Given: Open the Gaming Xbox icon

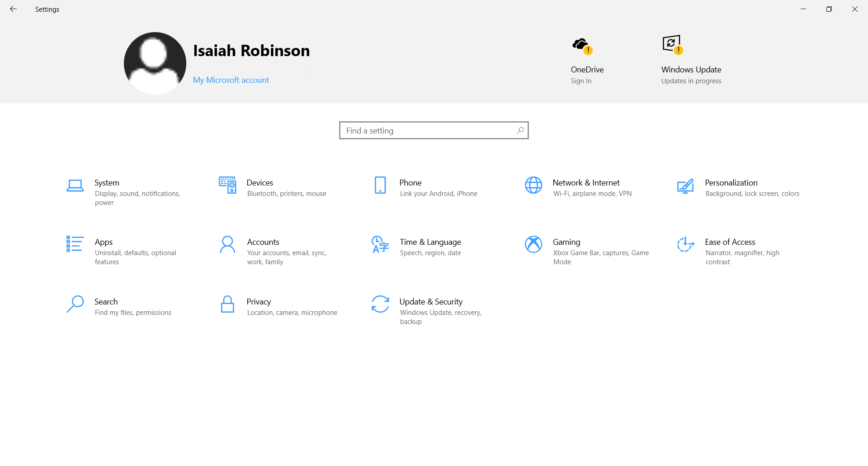Looking at the screenshot, I should tap(533, 244).
